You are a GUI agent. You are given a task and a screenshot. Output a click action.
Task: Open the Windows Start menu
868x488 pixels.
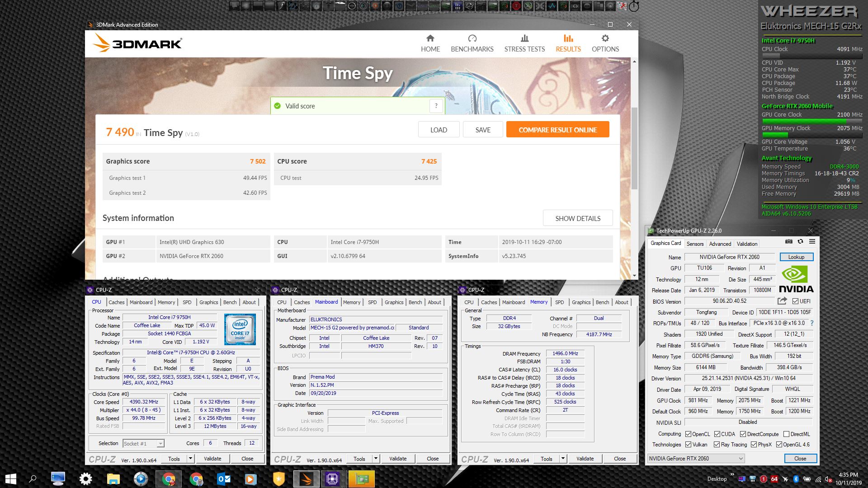point(11,479)
